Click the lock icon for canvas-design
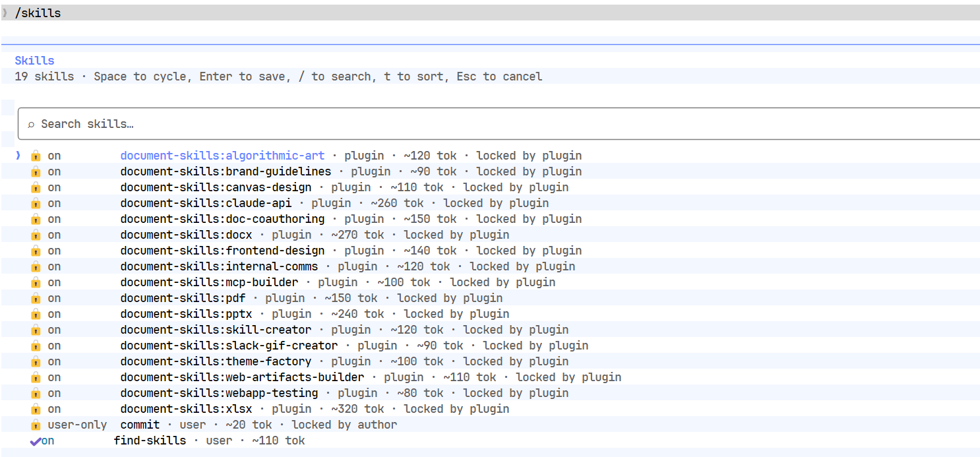This screenshot has height=457, width=980. click(x=36, y=187)
